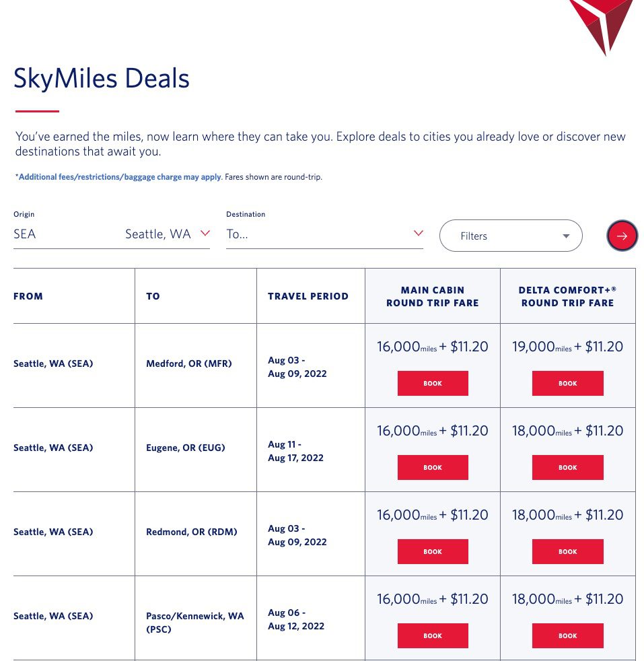Open the fees and baggage charge link
This screenshot has height=661, width=644.
pyautogui.click(x=117, y=176)
